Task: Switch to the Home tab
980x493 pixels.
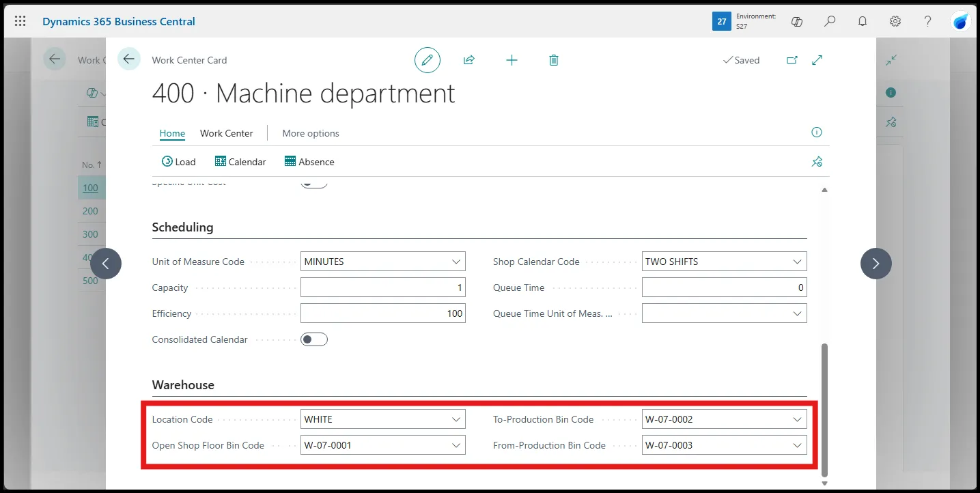Action: (172, 133)
